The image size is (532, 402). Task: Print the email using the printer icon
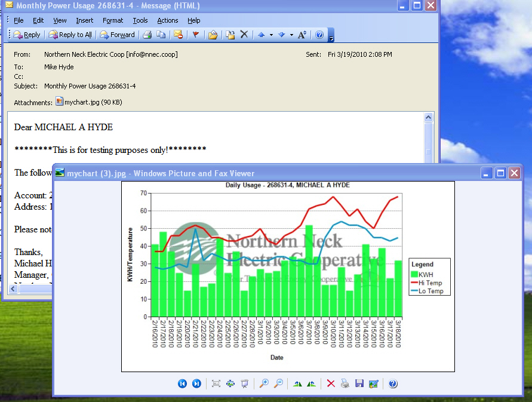(x=147, y=35)
